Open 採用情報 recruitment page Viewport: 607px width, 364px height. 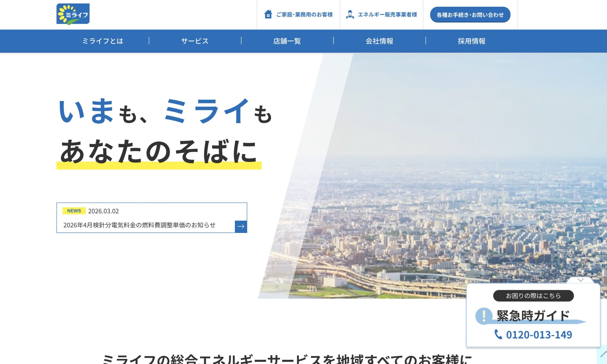click(471, 41)
